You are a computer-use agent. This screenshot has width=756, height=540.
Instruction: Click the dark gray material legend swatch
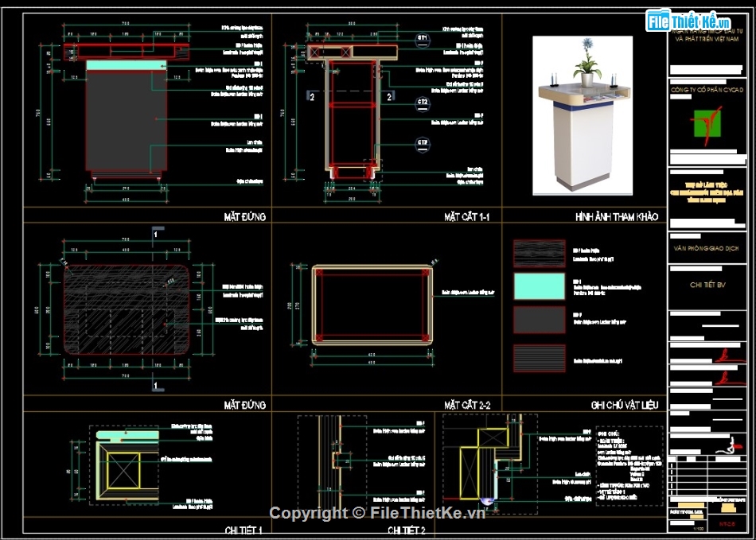point(539,320)
